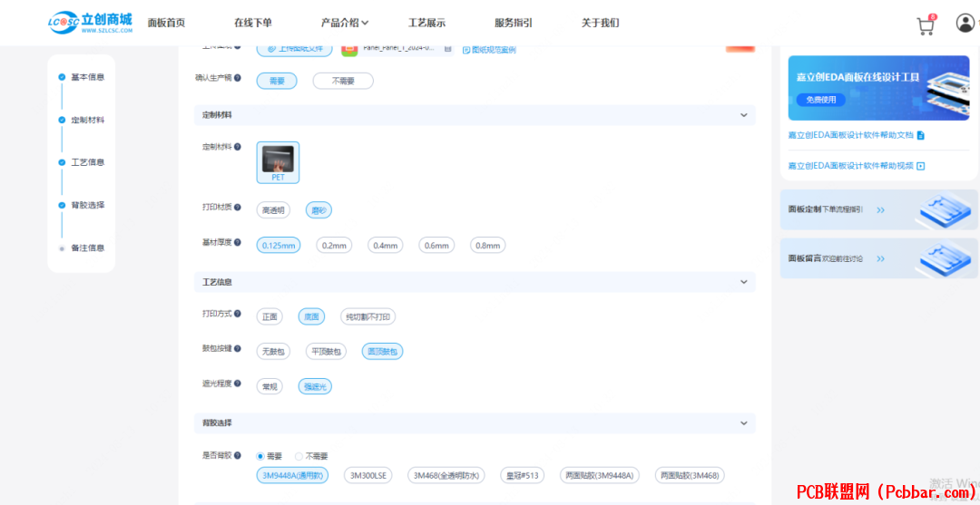Choose 3M9448A(通用款) adhesive
This screenshot has height=505, width=980.
[x=292, y=476]
